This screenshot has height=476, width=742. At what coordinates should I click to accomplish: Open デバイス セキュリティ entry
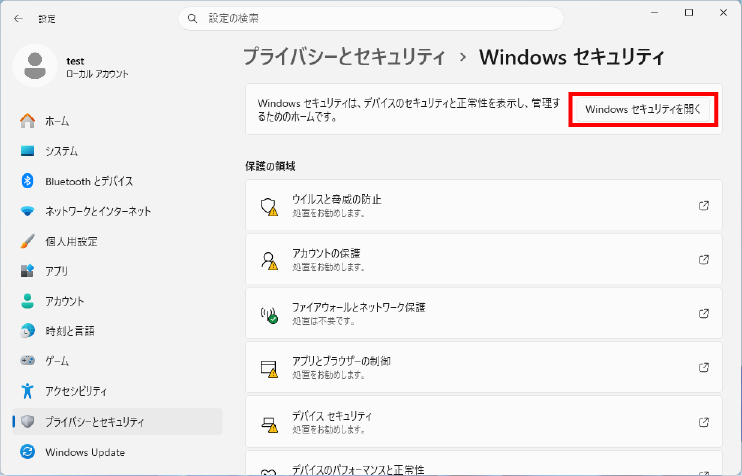click(484, 422)
